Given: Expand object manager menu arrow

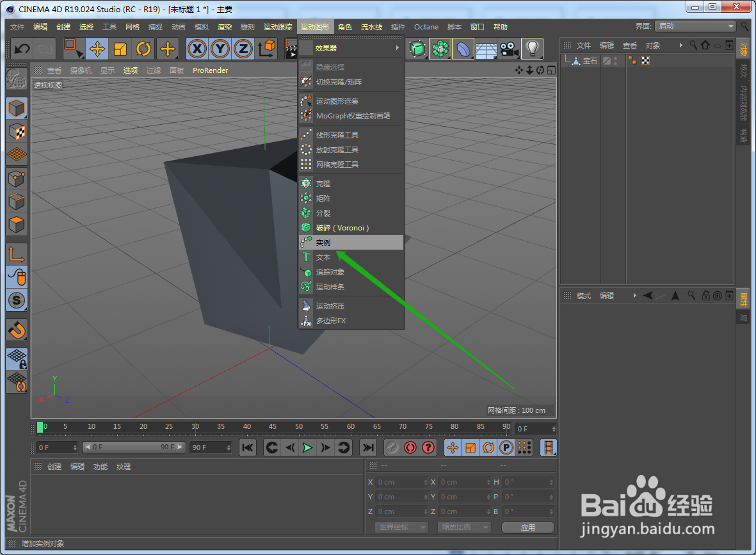Looking at the screenshot, I should (681, 45).
